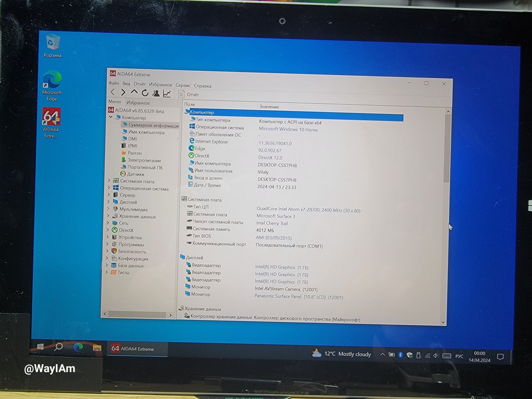532x399 pixels.
Task: Click the Электропитание battery icon
Action: pos(123,160)
